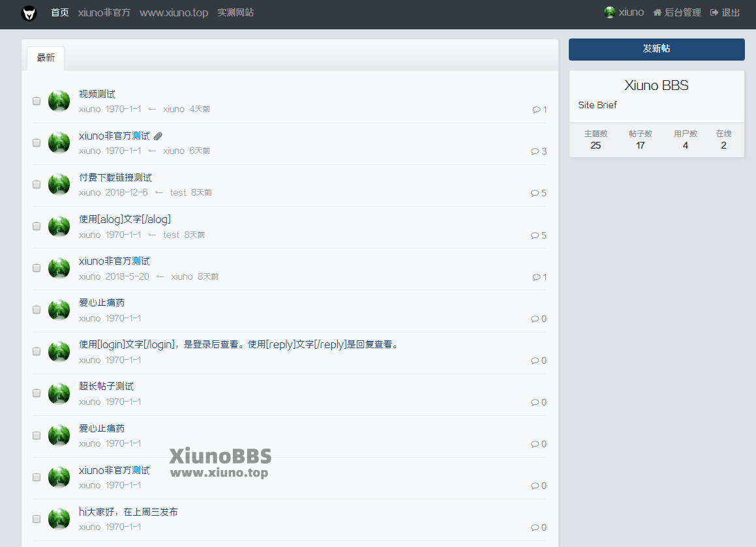Click reply bubble on the [login] thread row

[x=535, y=361]
